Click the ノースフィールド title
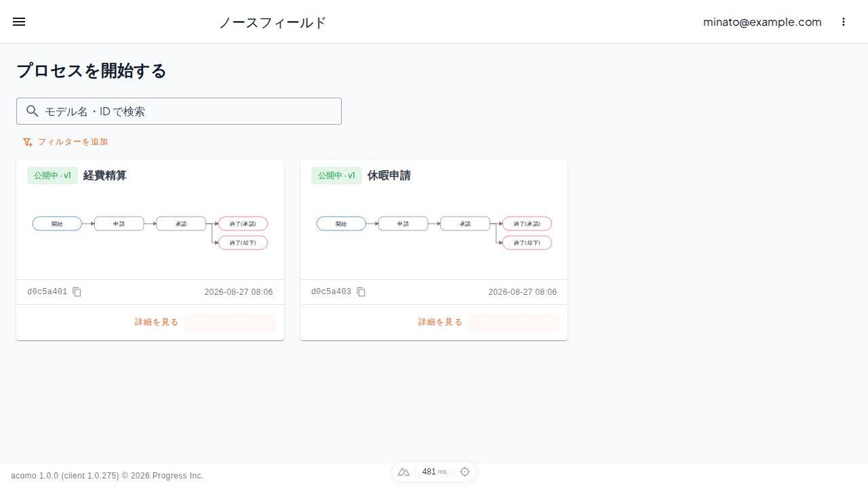868x488 pixels. coord(273,22)
